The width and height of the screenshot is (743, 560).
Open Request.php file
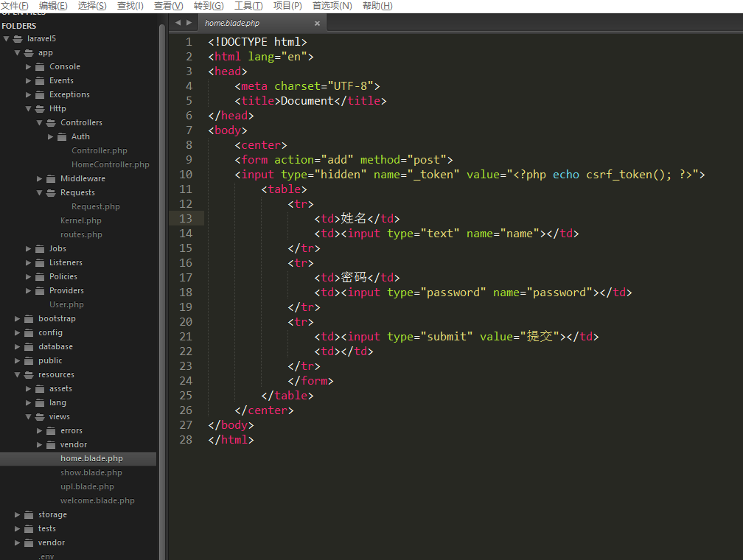pyautogui.click(x=96, y=206)
